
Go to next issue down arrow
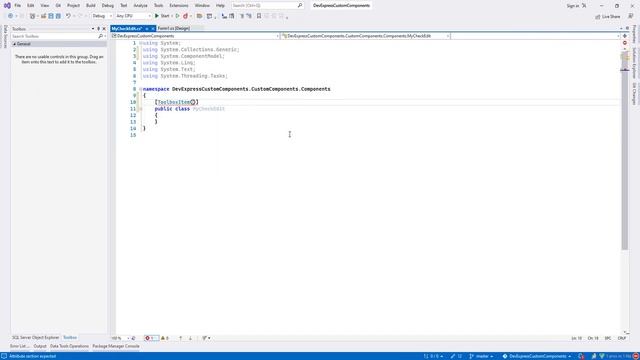click(x=190, y=338)
